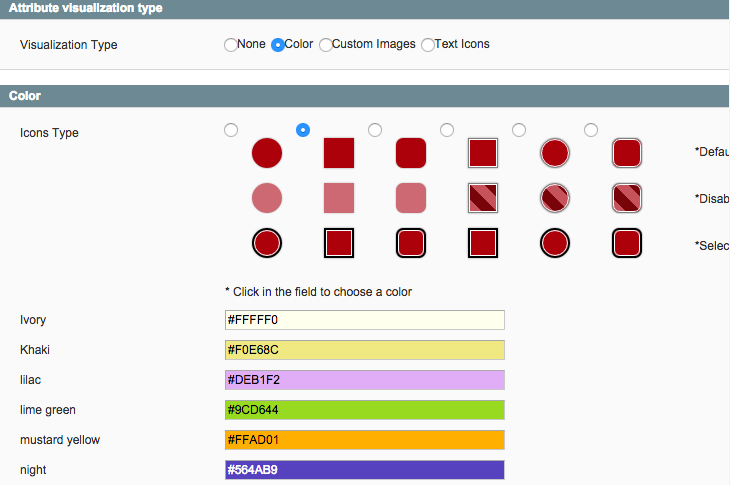This screenshot has width=730, height=485.
Task: Click the Ivory color field #FFFFF0
Action: coord(365,320)
